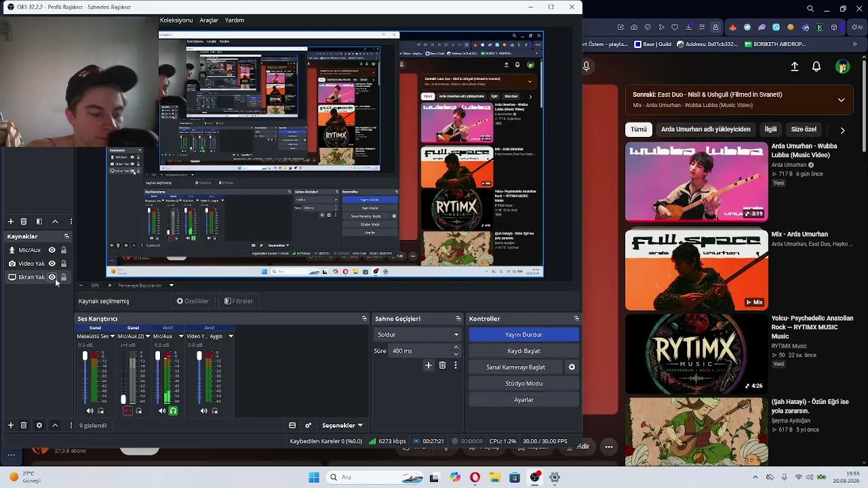Mute the Mic/Aux channel speaker icon
Viewport: 868px width, 488px height.
coord(162,411)
